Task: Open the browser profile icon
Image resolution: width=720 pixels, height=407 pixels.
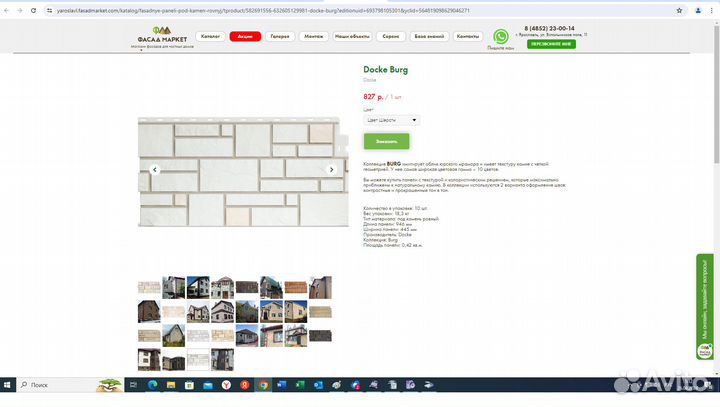Action: coord(698,10)
